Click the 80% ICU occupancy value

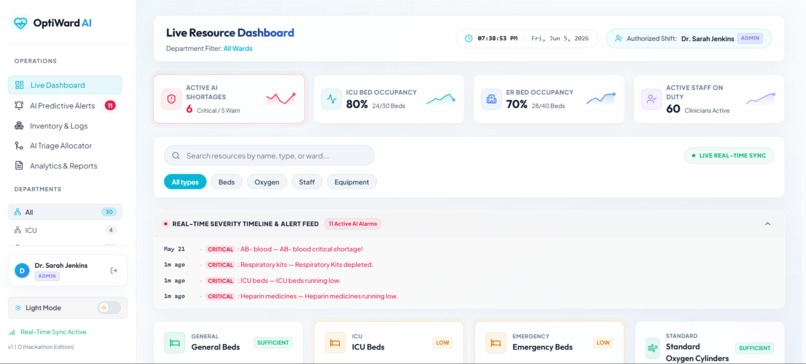click(x=357, y=104)
